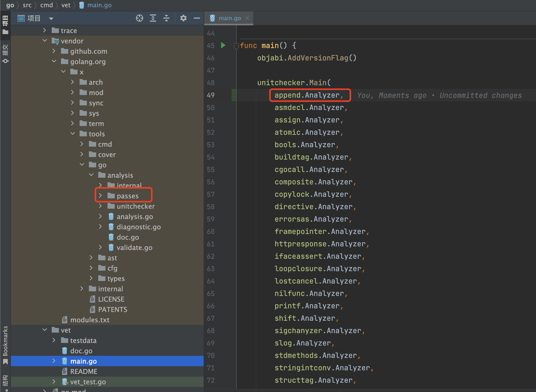Click the run/debug breakpoint icon on line 45

pyautogui.click(x=222, y=45)
